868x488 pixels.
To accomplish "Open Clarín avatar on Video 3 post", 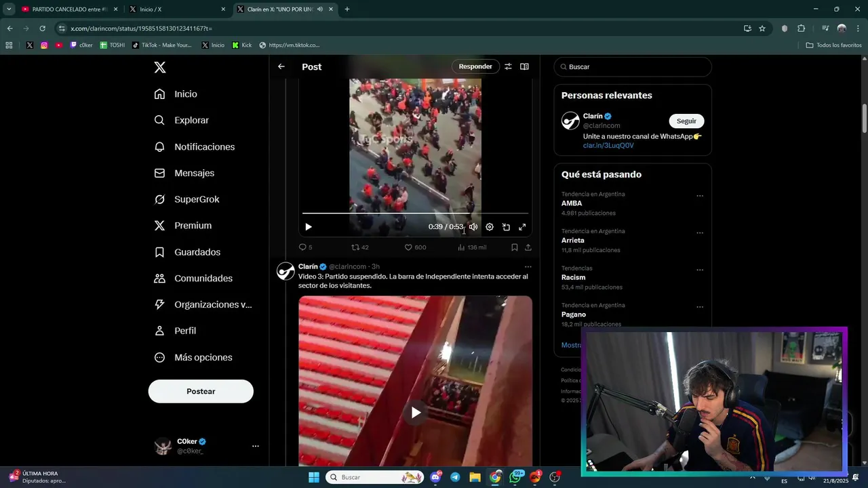I will coord(285,271).
